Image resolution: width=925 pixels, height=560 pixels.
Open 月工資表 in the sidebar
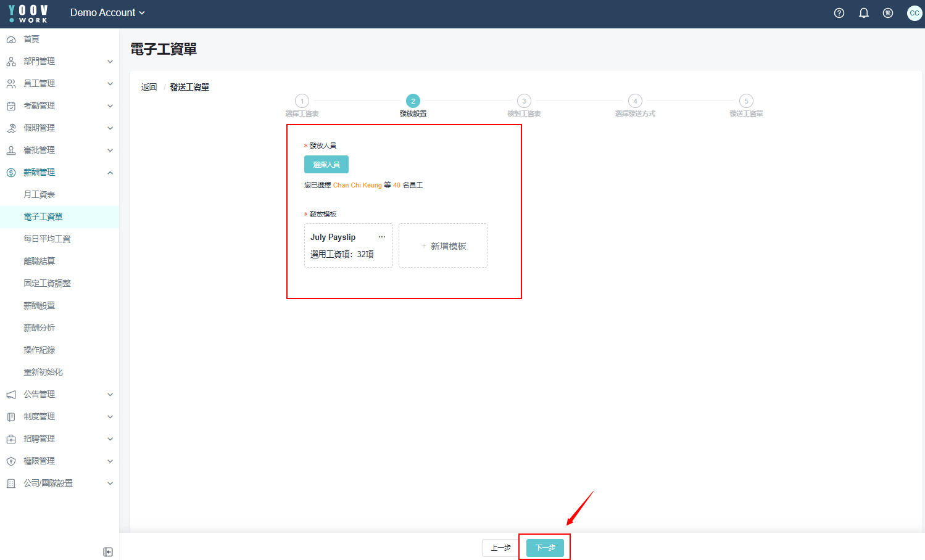39,195
